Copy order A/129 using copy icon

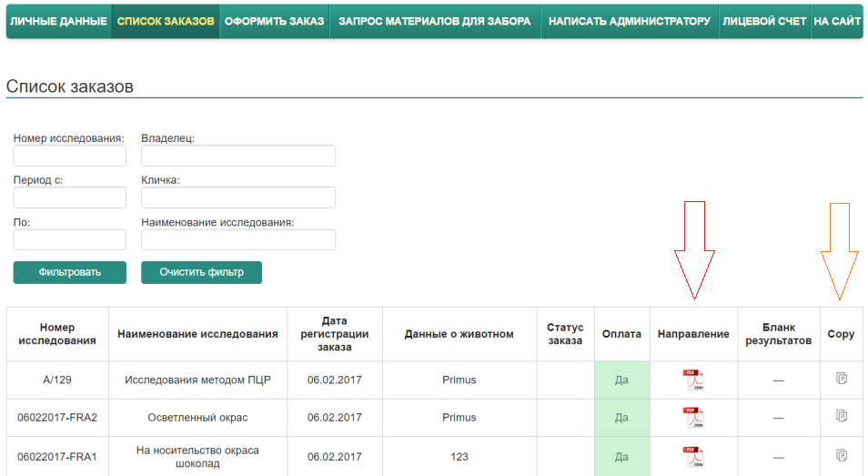coord(842,379)
